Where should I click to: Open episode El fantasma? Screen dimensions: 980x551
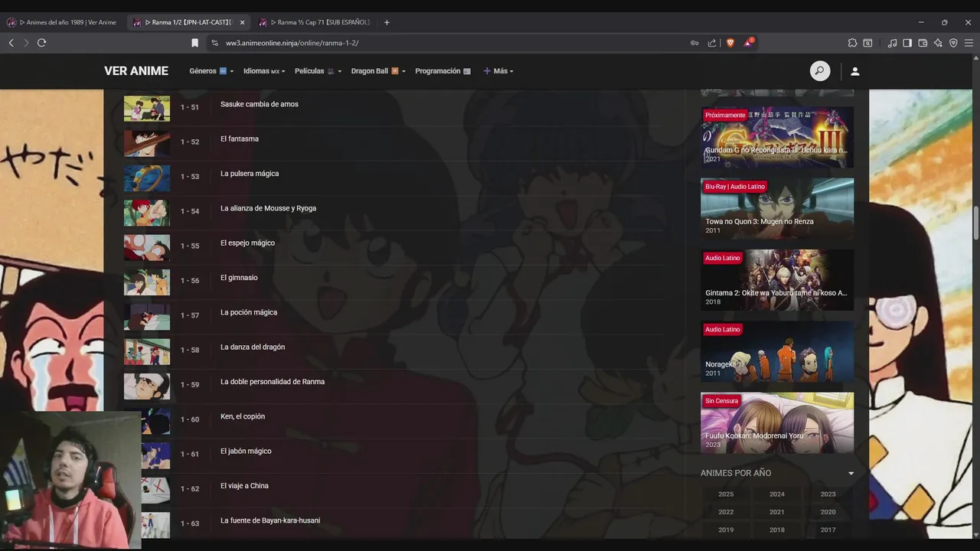pos(240,139)
